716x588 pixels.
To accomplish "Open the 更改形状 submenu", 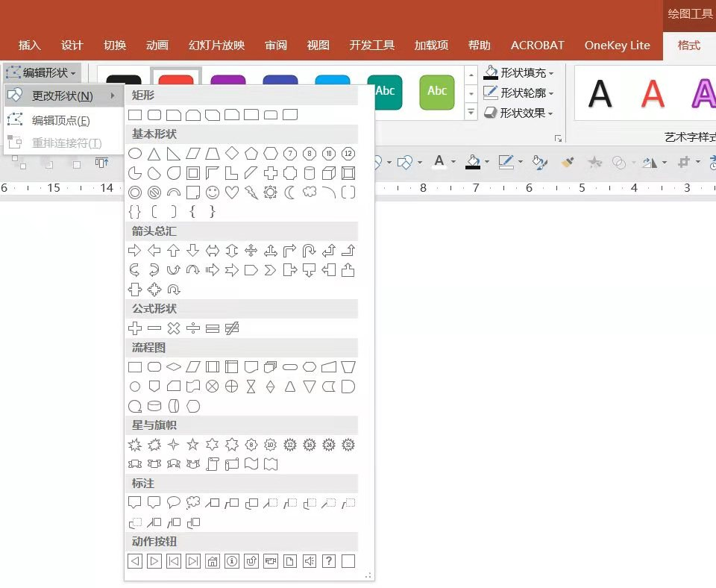I will click(x=64, y=96).
